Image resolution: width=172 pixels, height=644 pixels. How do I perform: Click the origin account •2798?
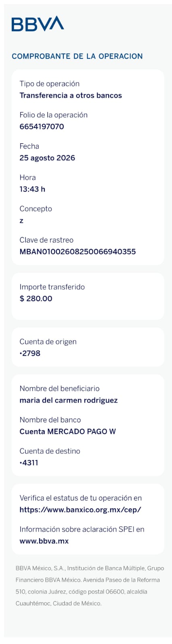click(x=30, y=353)
